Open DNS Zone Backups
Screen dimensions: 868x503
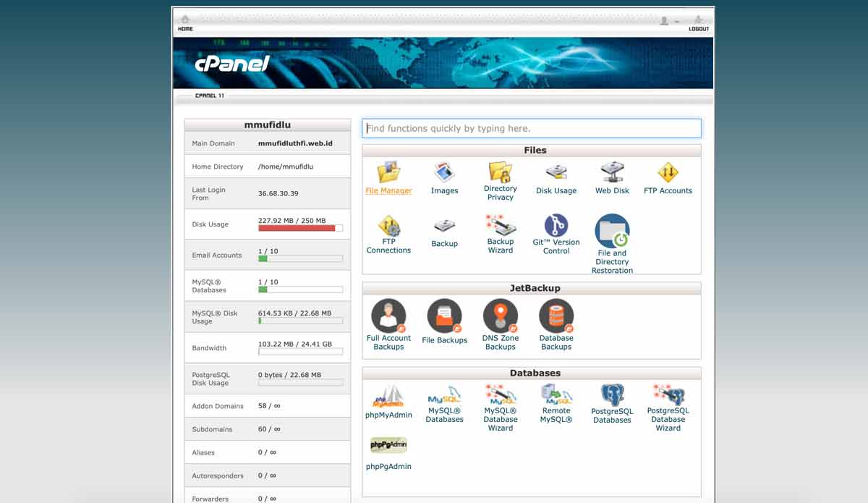pyautogui.click(x=500, y=315)
